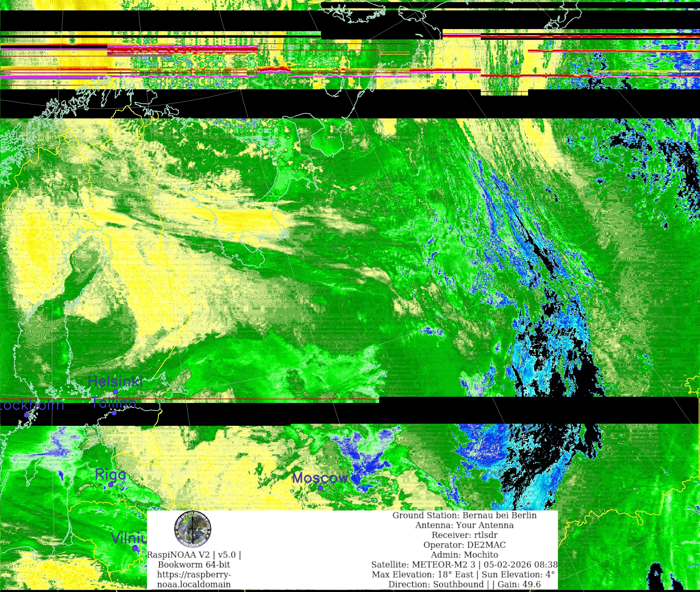
Task: Select the Tallinn map label
Action: click(x=114, y=402)
